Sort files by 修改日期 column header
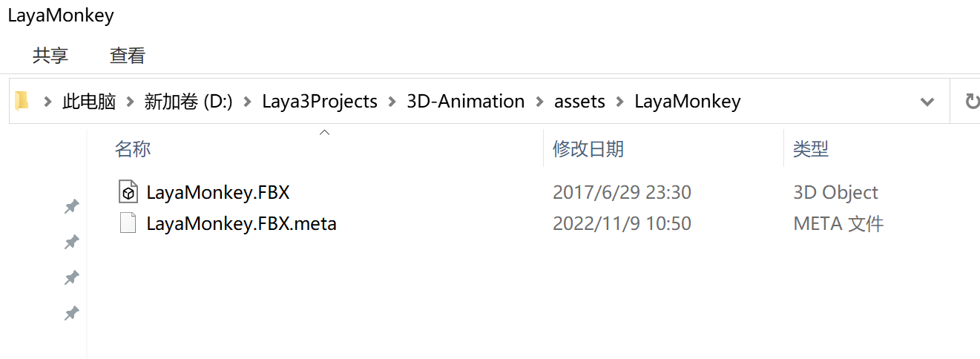The height and width of the screenshot is (359, 980). (x=588, y=148)
